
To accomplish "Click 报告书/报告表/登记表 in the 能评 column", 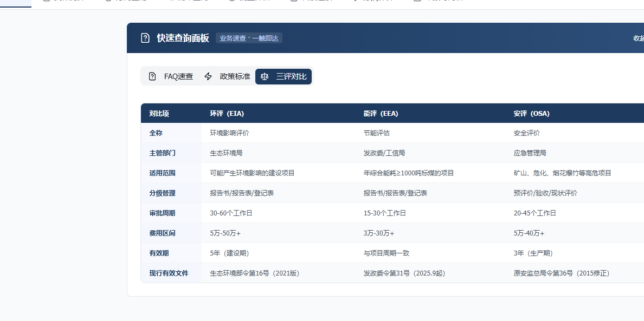I will tap(395, 193).
